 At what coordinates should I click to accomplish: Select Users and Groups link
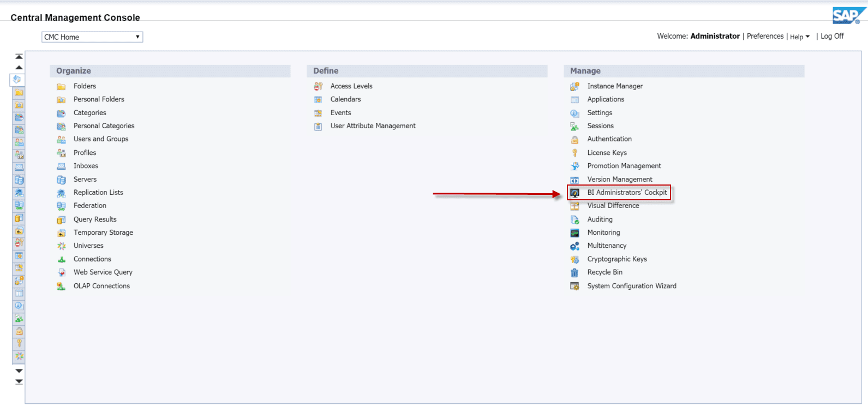[x=101, y=139]
